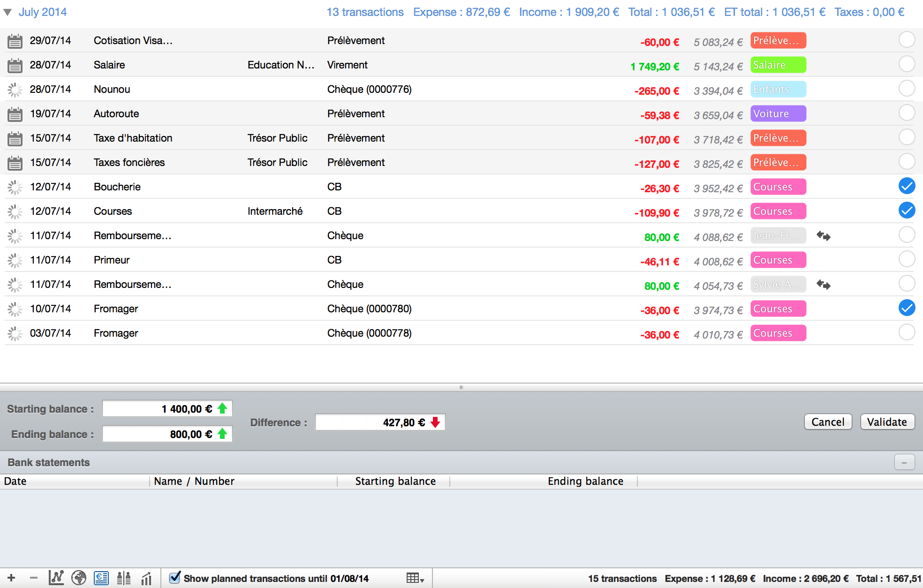Image resolution: width=923 pixels, height=588 pixels.
Task: Click the '19/07/14' date cell
Action: click(50, 114)
